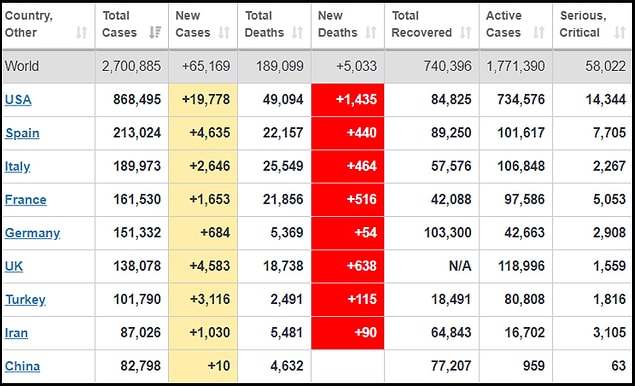The width and height of the screenshot is (635, 386).
Task: Go to the France page link
Action: tap(26, 200)
